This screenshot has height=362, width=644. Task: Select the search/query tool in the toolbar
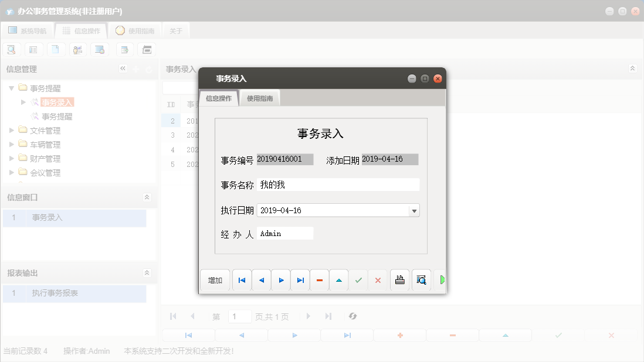(11, 49)
